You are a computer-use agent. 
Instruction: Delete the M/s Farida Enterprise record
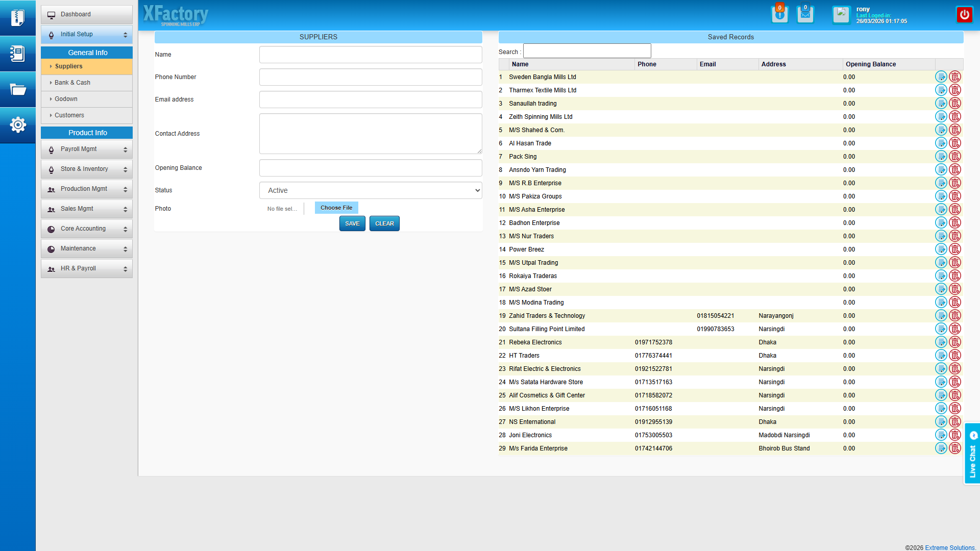[x=954, y=448]
